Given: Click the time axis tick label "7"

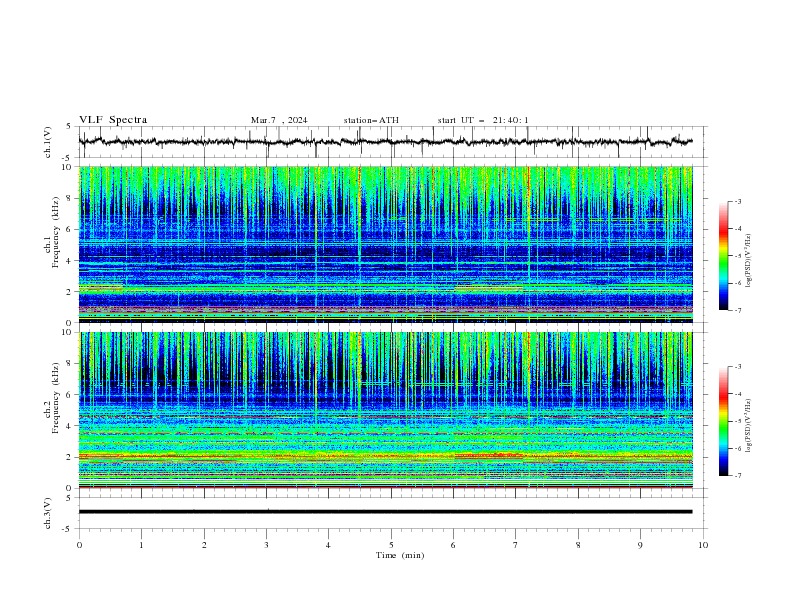Looking at the screenshot, I should 516,545.
